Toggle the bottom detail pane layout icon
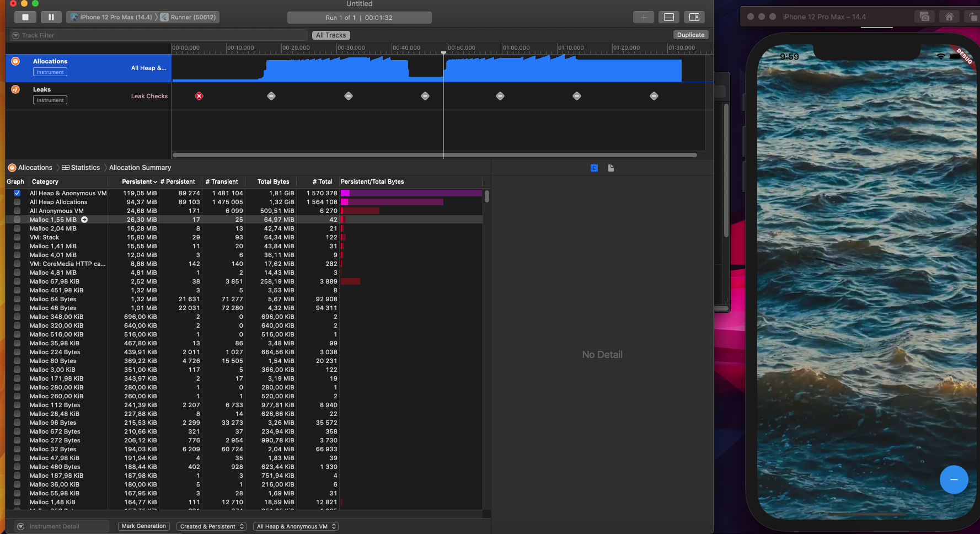980x534 pixels. click(x=668, y=17)
